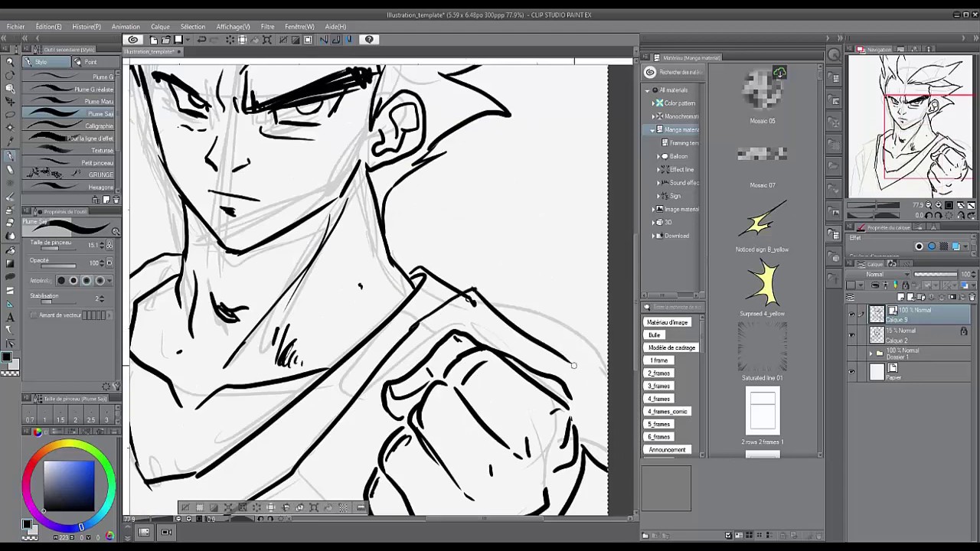The height and width of the screenshot is (551, 980).
Task: Select the first anti-aliasing option
Action: [x=60, y=281]
